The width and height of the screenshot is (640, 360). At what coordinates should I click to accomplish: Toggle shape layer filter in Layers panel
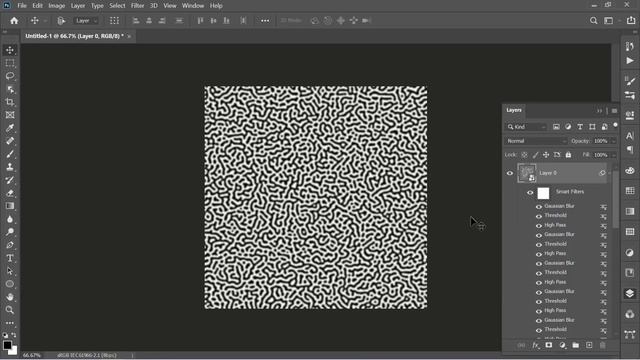tap(592, 127)
